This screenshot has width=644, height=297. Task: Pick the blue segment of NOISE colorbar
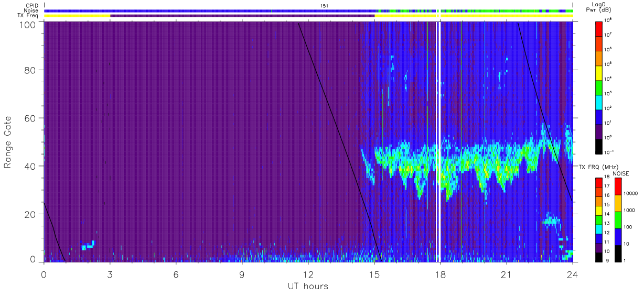click(618, 237)
